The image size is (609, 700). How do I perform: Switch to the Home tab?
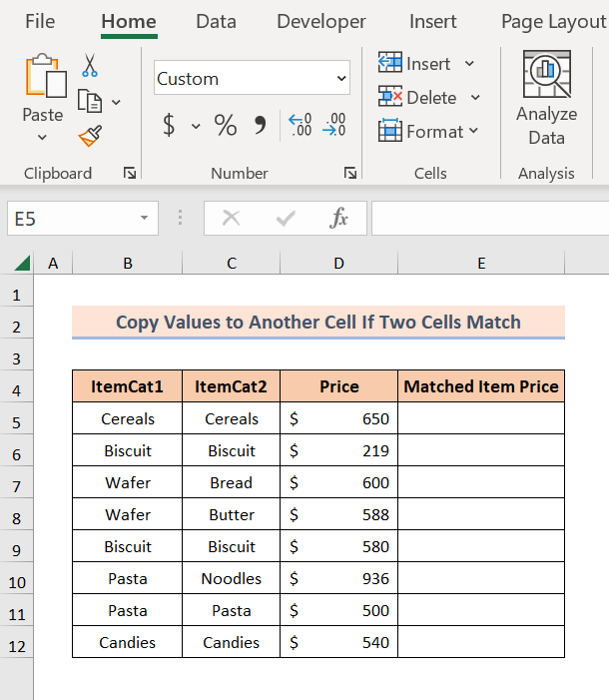129,21
